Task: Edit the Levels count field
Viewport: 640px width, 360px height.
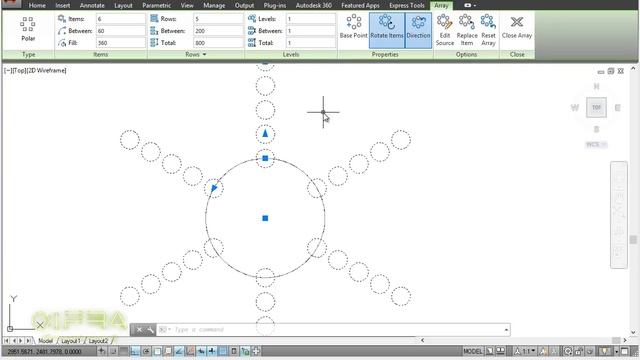Action: 311,19
